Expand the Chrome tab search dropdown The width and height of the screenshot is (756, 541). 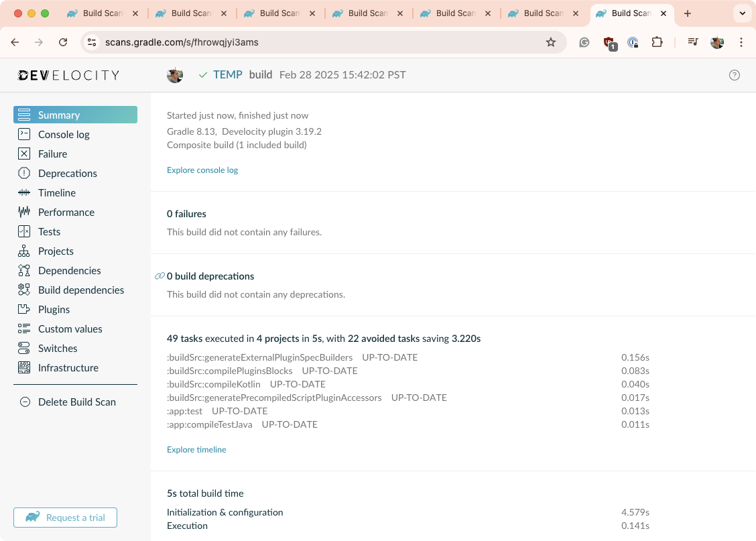(x=742, y=13)
